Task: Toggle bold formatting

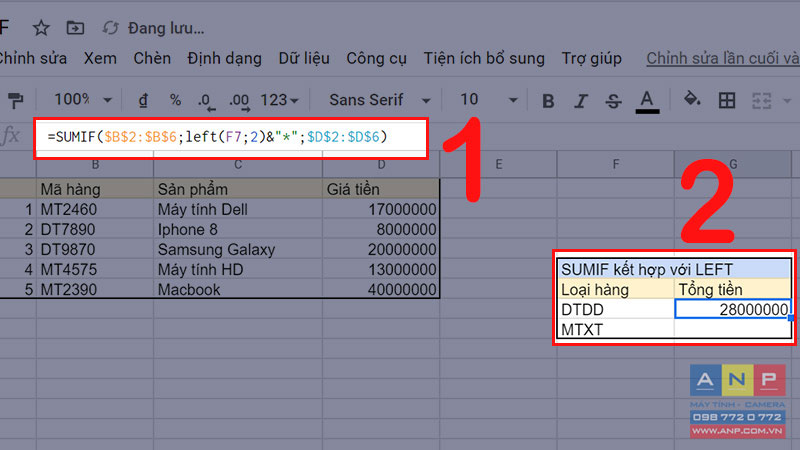Action: [548, 101]
